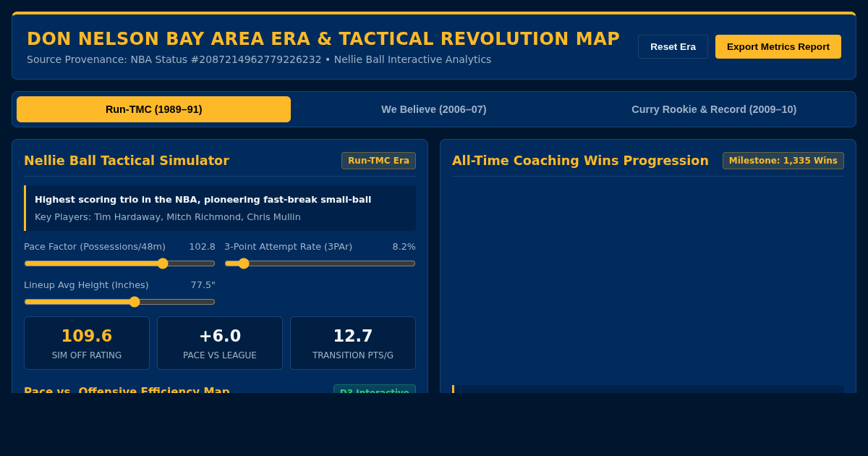Viewport: 868px width, 456px height.
Task: Open the Curry Rookie & Record (2009–10) tab
Action: 714,109
